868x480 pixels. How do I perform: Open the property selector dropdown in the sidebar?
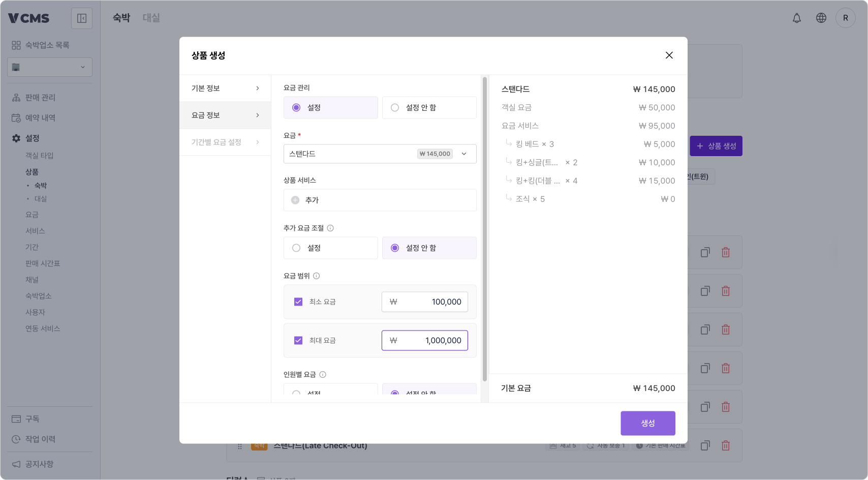pyautogui.click(x=49, y=67)
